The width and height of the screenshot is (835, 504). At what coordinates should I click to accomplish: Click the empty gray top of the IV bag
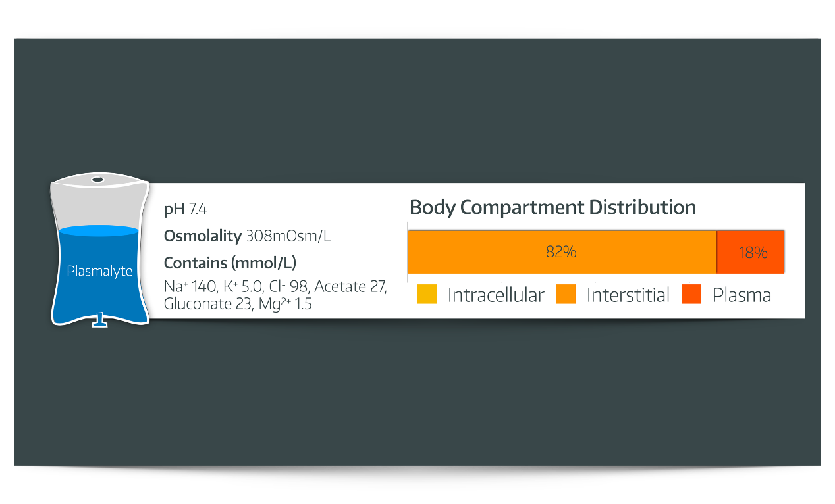[x=99, y=205]
